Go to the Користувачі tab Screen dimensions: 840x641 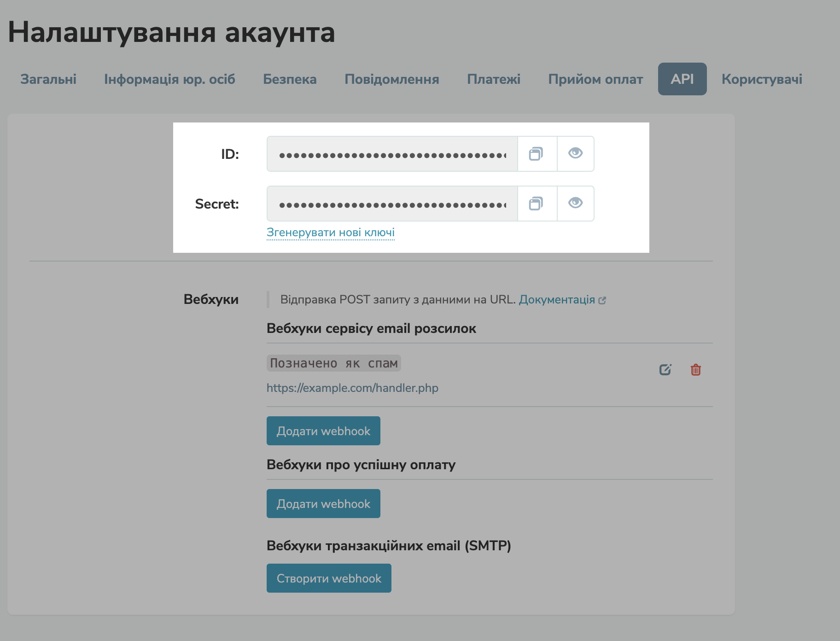(762, 79)
